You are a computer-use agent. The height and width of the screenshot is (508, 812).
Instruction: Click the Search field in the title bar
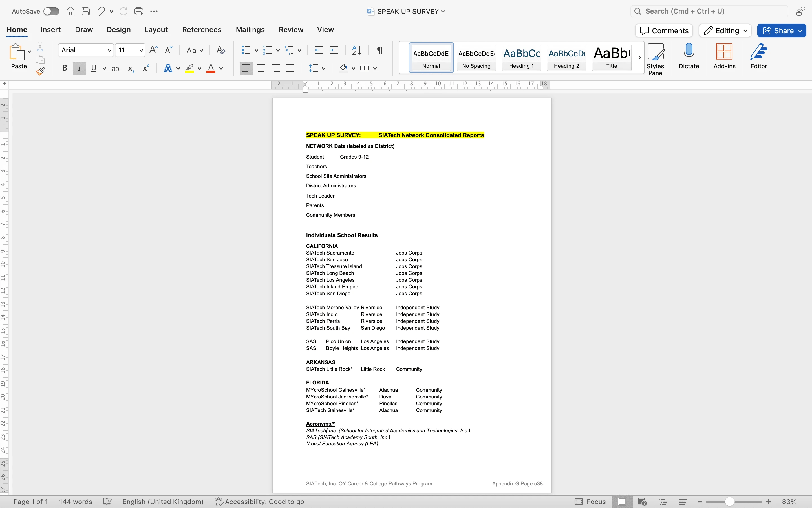tap(709, 11)
